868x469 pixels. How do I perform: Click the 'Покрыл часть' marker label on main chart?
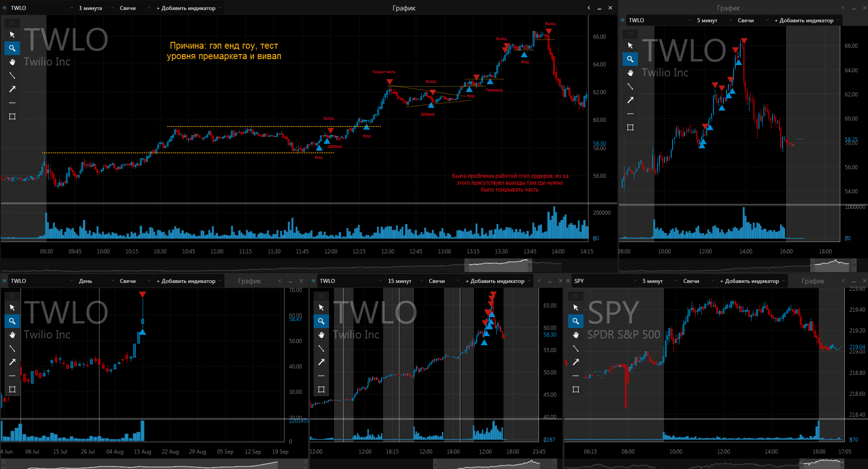click(x=384, y=72)
